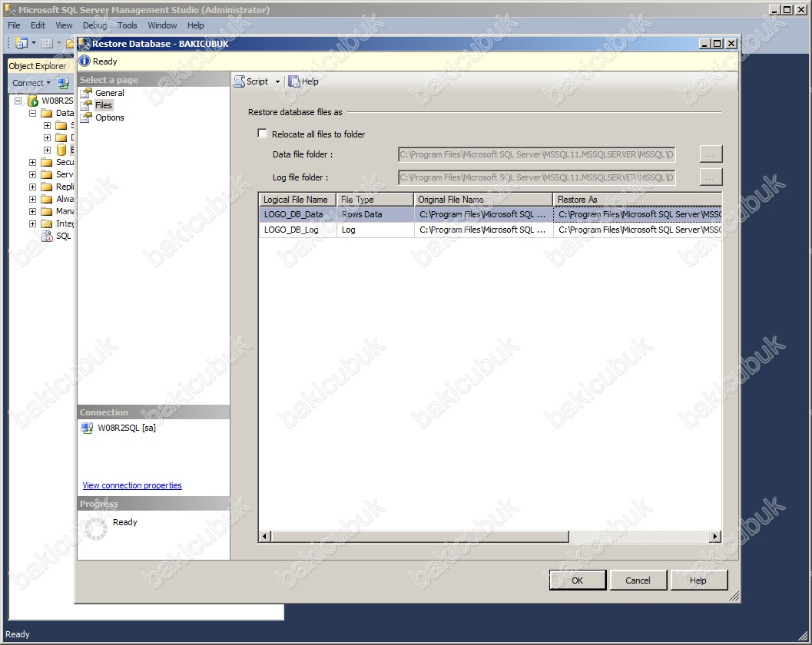Open the Connect dropdown in Object Explorer
812x645 pixels.
pos(31,83)
